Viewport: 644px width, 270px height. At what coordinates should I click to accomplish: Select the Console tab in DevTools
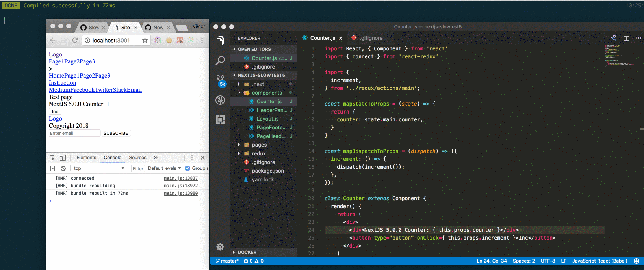pos(112,158)
